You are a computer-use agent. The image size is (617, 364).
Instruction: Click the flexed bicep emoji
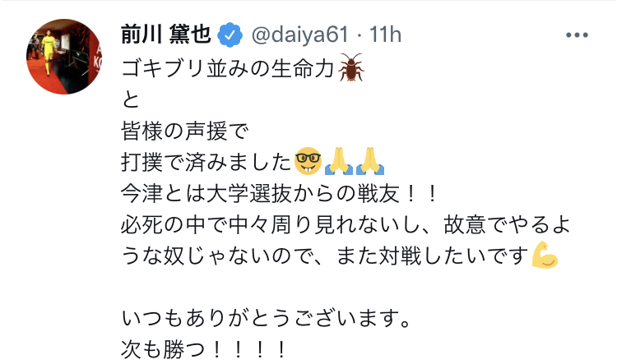pyautogui.click(x=545, y=255)
